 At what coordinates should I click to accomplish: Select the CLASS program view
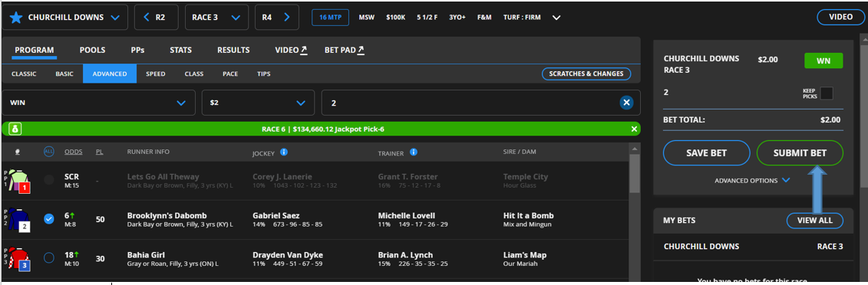point(193,74)
